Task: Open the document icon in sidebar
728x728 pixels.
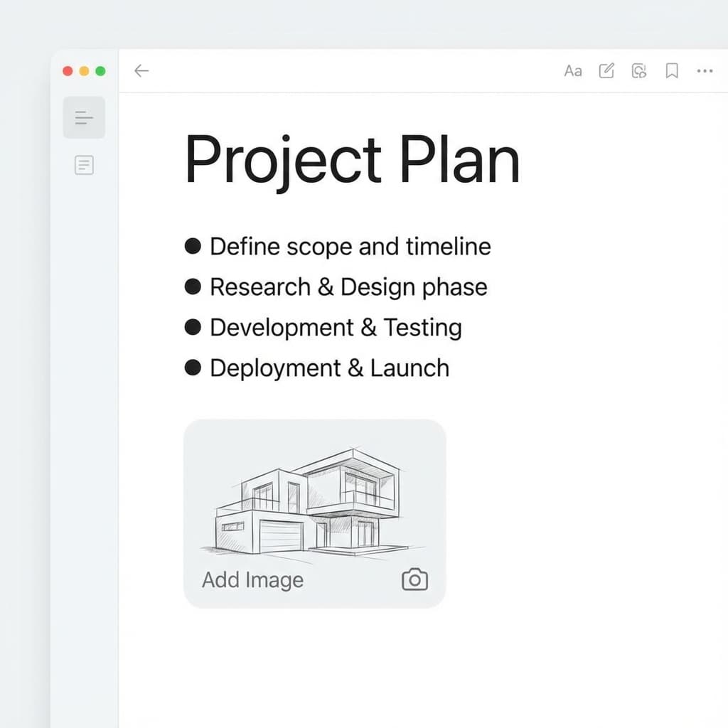Action: tap(84, 165)
